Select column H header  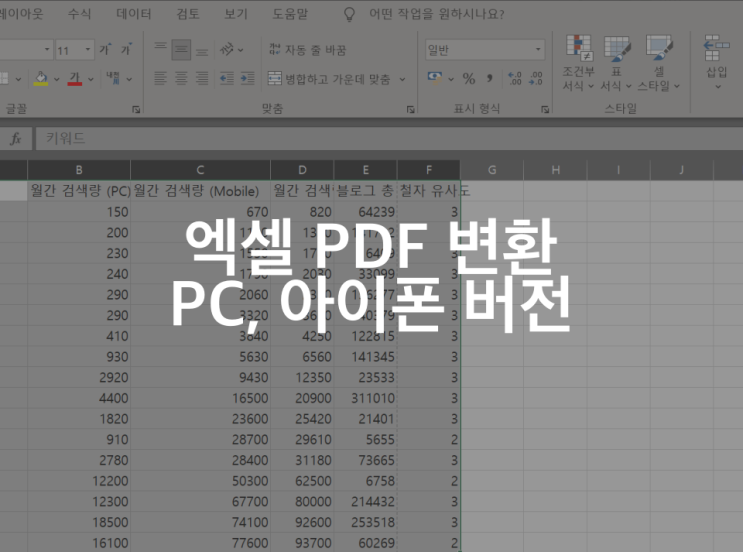pyautogui.click(x=555, y=170)
